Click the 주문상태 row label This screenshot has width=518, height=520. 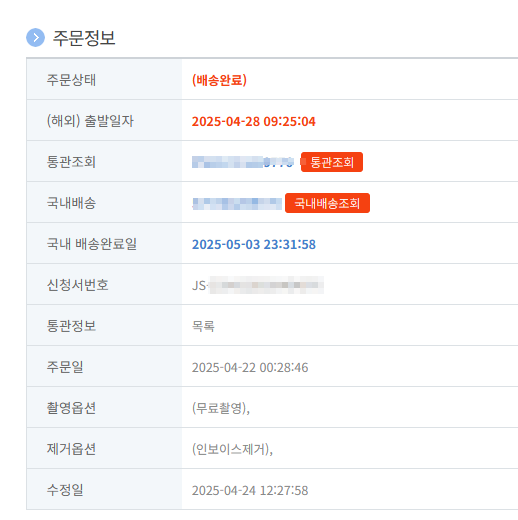(71, 80)
